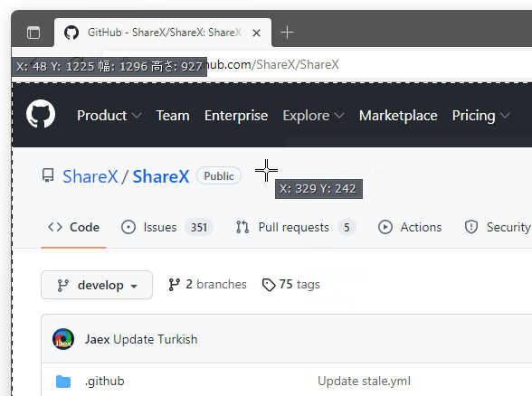Click the Security shield icon
532x396 pixels.
click(471, 227)
